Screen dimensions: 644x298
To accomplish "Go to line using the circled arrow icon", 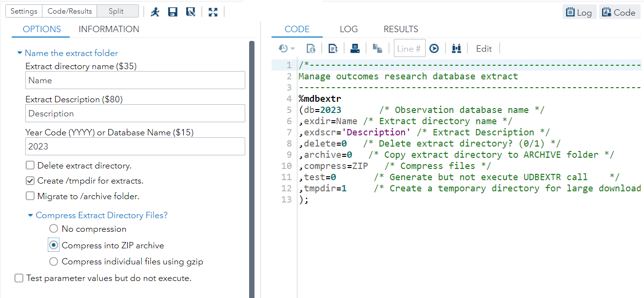I will [434, 48].
